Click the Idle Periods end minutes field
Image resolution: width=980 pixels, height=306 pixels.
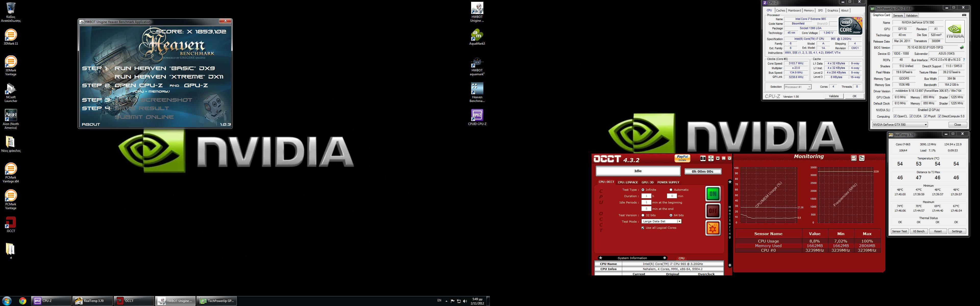point(646,209)
